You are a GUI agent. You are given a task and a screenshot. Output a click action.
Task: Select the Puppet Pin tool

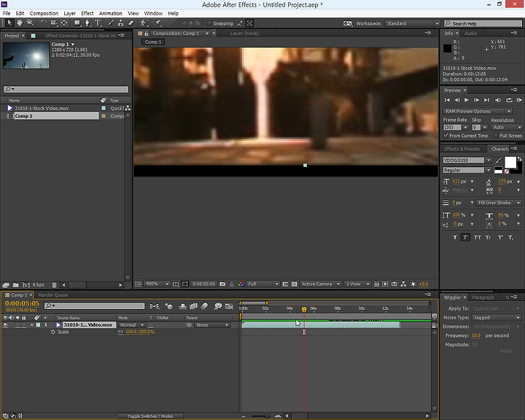click(157, 23)
